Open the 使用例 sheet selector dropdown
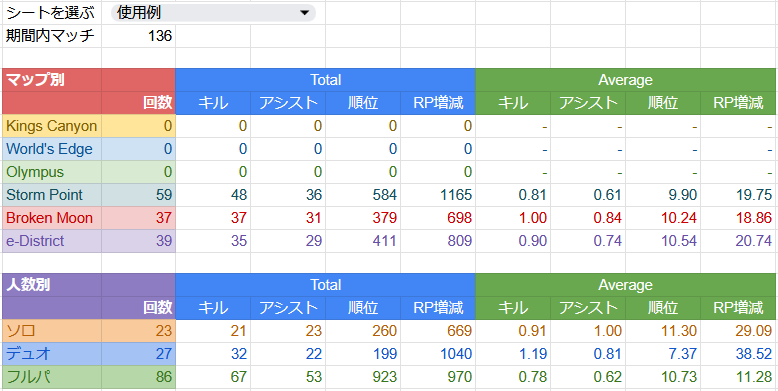 click(x=213, y=13)
